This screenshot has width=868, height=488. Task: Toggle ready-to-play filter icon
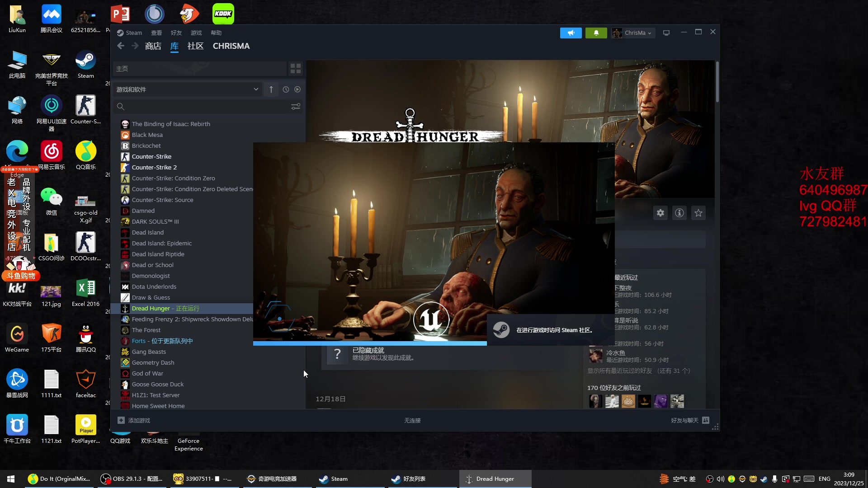click(297, 89)
